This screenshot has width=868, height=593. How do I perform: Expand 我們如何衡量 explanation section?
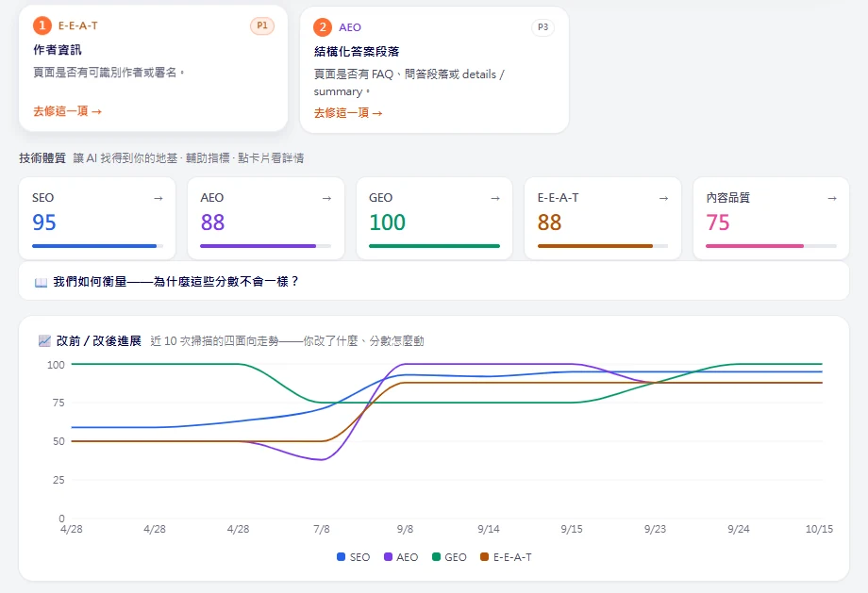(x=434, y=282)
